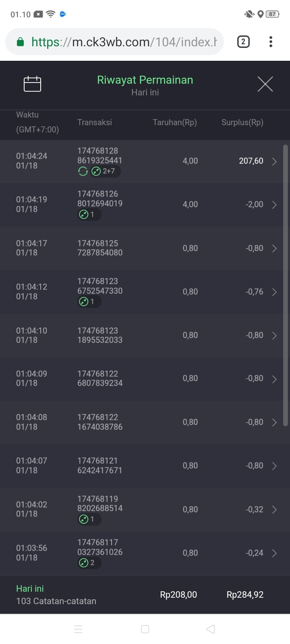Select the Hari ini summary label
This screenshot has height=644, width=290.
[30, 588]
